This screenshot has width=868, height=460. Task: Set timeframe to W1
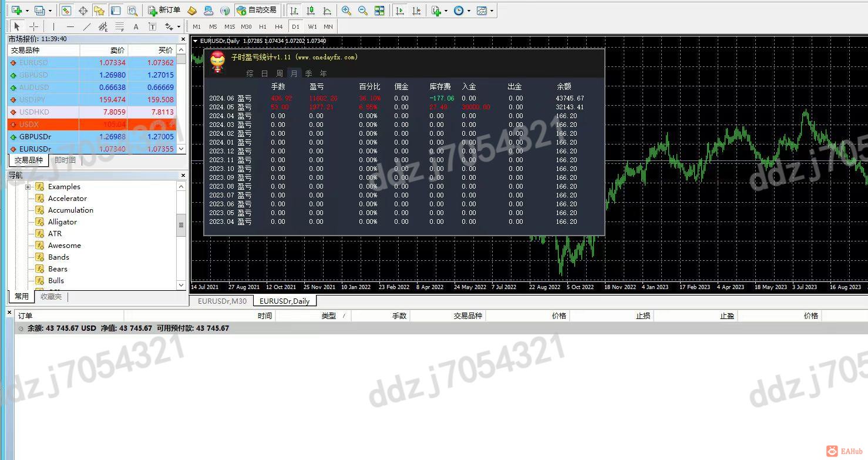pos(312,26)
